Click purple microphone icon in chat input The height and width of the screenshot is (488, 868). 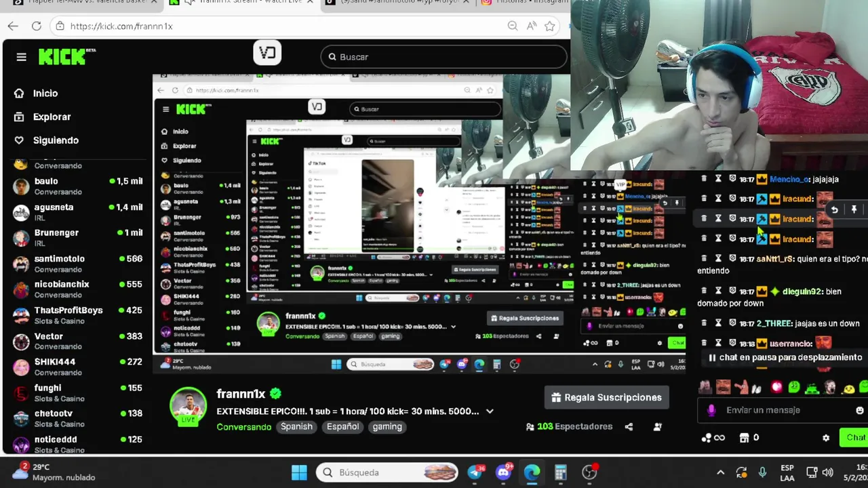[x=711, y=410]
